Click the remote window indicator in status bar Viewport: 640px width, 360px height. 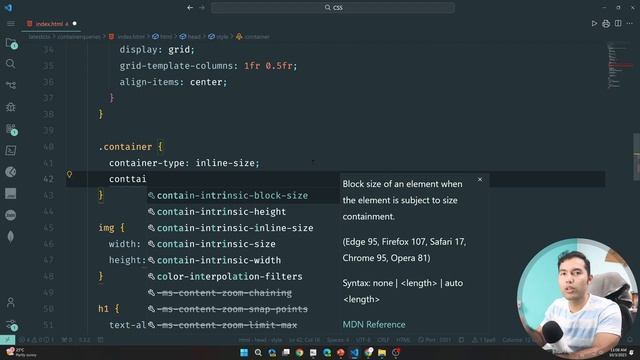tap(7, 340)
